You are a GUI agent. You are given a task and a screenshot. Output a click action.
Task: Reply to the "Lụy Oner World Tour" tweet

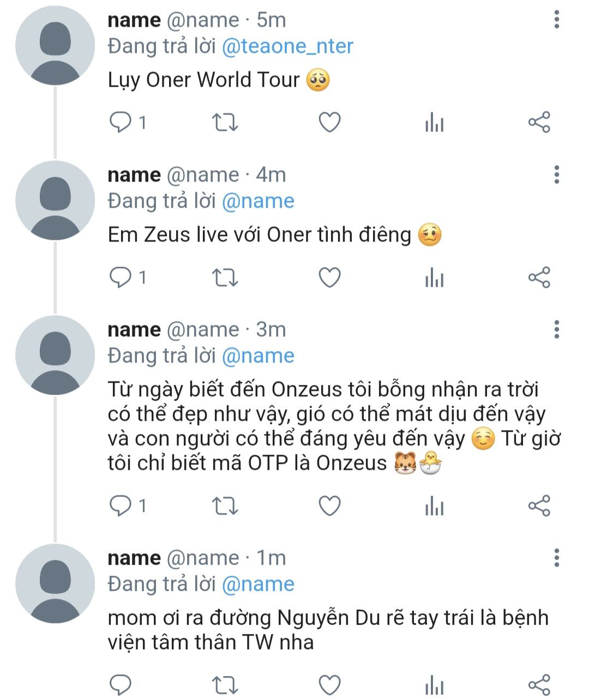(x=120, y=123)
